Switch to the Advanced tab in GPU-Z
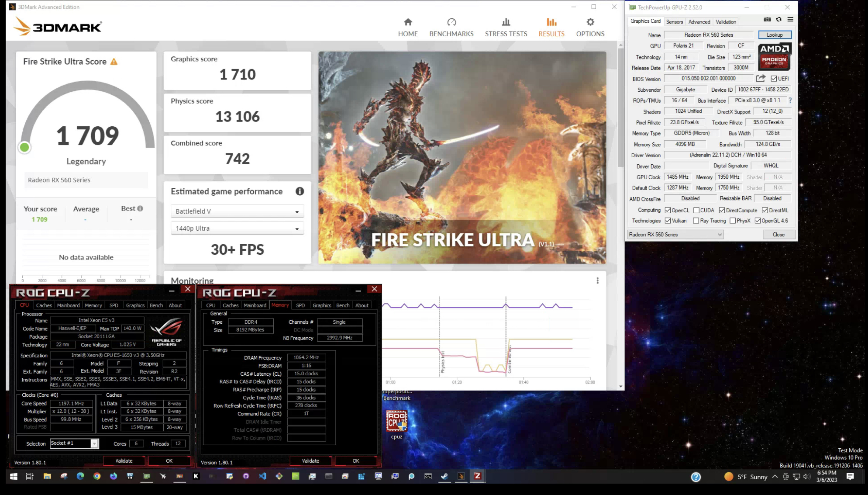Image resolution: width=868 pixels, height=495 pixels. 699,22
